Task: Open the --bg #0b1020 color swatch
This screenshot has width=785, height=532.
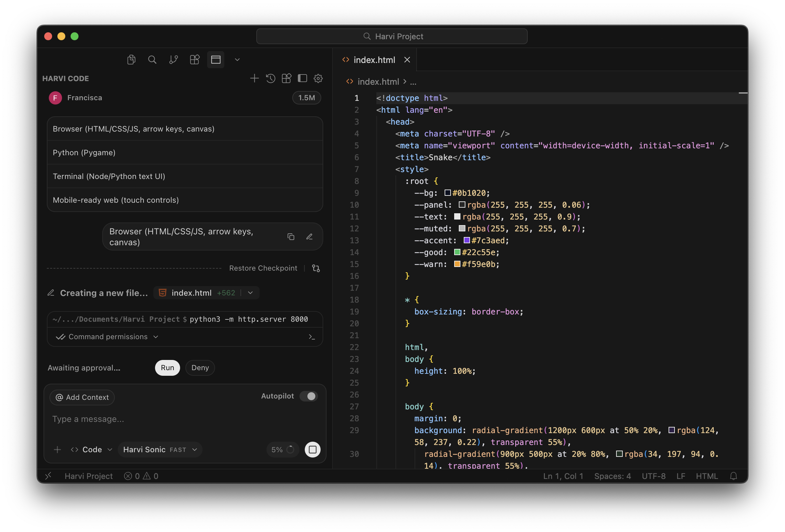Action: coord(448,193)
